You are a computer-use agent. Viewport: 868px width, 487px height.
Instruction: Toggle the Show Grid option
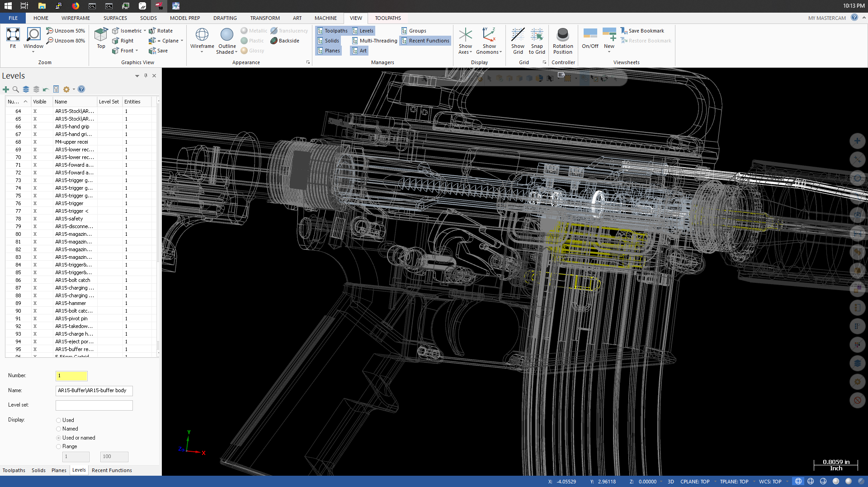pos(518,41)
